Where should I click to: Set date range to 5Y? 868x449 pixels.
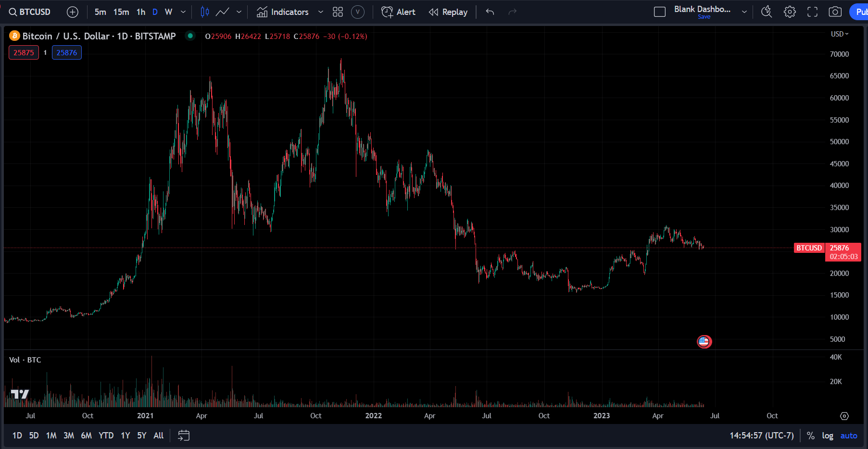[142, 436]
